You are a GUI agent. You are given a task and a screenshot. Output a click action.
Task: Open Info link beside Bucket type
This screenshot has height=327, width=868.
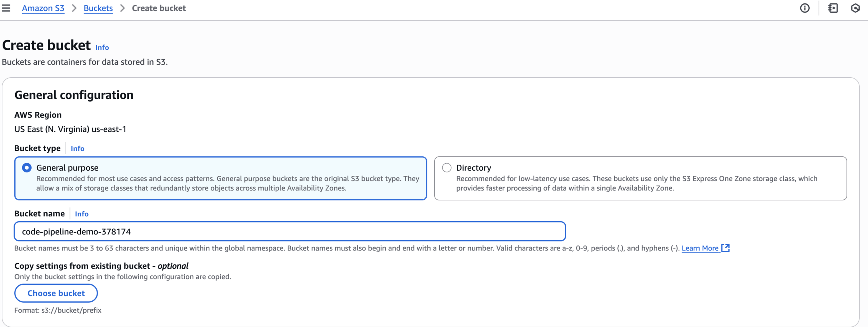tap(77, 148)
